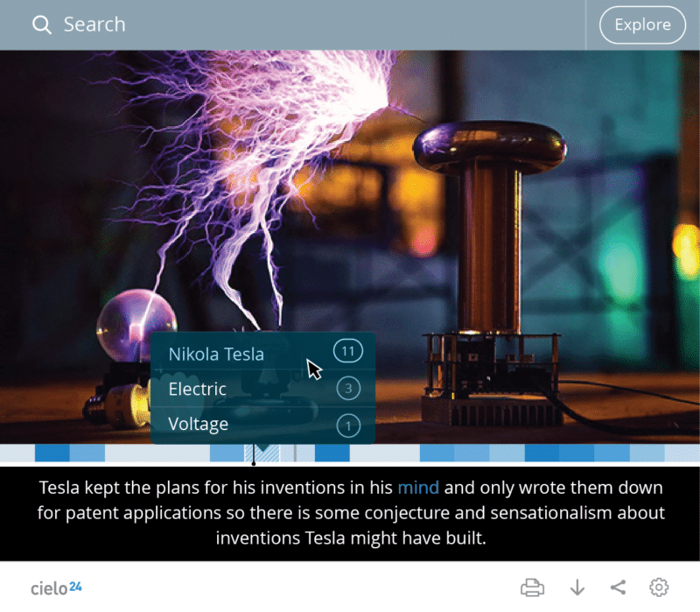This screenshot has height=612, width=700.
Task: Select the Electric keyword entry
Action: tap(263, 389)
